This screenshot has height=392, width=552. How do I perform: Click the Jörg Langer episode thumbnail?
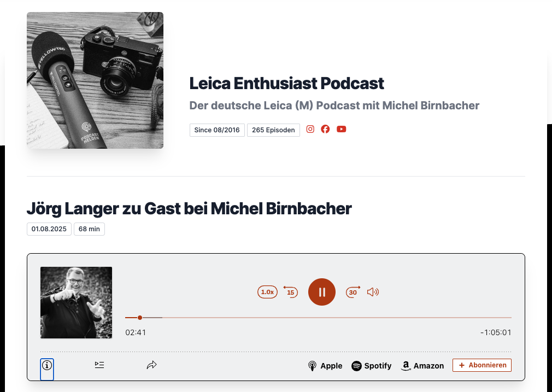point(76,302)
